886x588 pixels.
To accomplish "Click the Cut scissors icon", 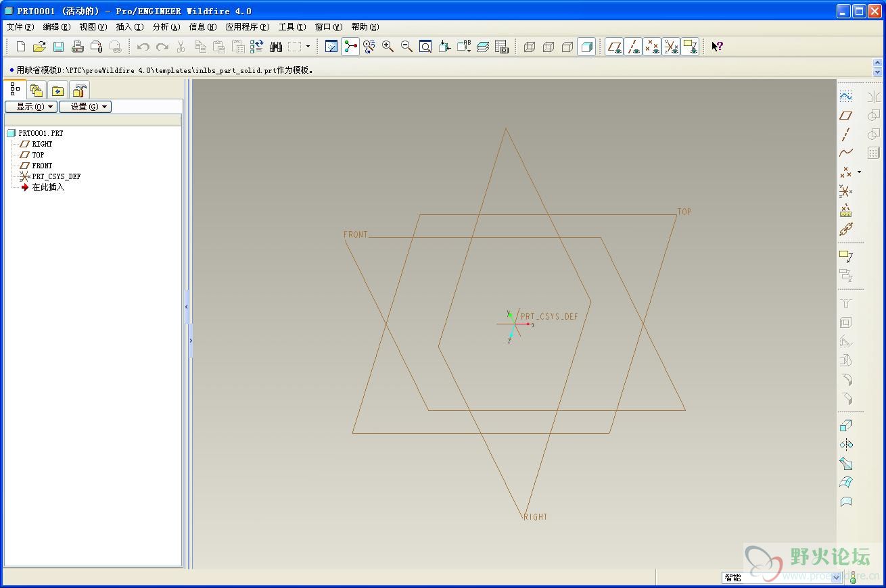I will pyautogui.click(x=181, y=47).
